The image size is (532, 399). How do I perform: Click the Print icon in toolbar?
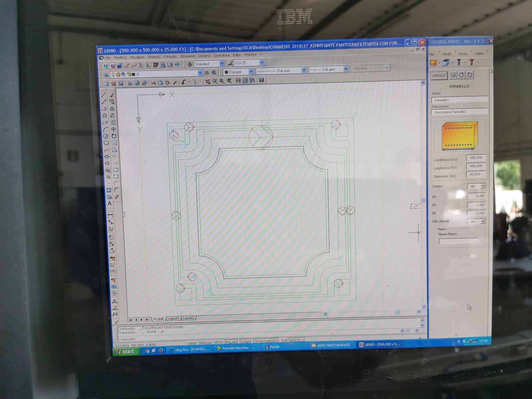pyautogui.click(x=130, y=83)
